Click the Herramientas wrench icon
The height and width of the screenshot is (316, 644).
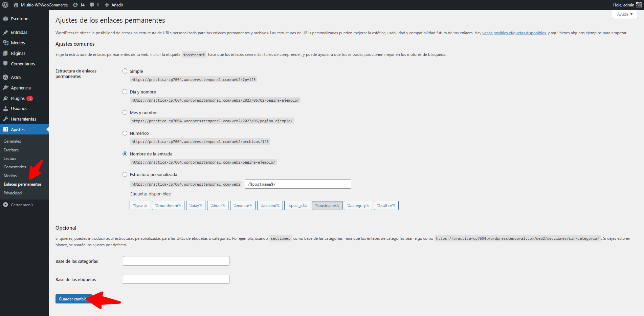5,119
